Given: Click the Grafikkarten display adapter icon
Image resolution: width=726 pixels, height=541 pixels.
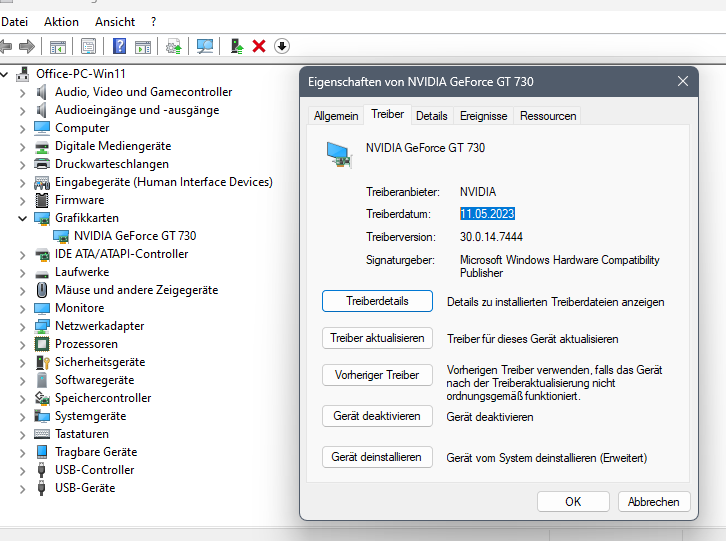Looking at the screenshot, I should coord(42,218).
